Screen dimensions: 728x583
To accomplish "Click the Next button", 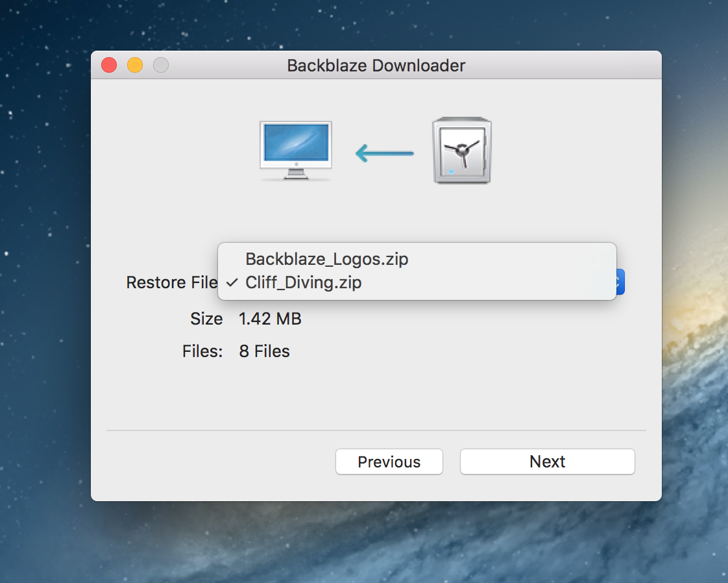I will click(x=548, y=462).
